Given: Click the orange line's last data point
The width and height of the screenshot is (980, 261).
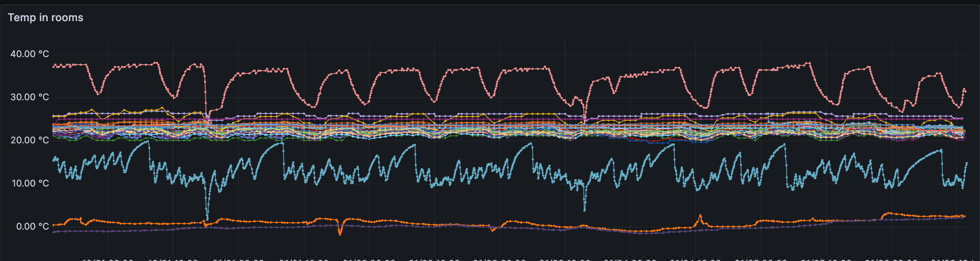Looking at the screenshot, I should (964, 216).
